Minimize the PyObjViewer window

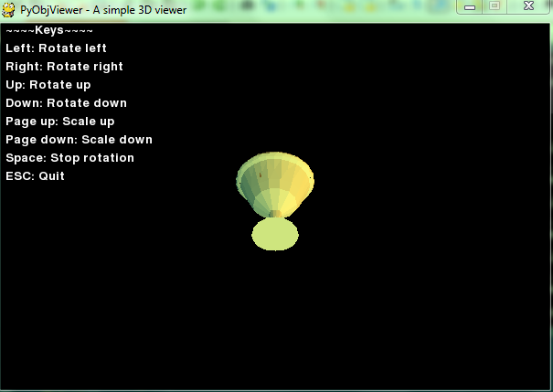click(x=470, y=7)
